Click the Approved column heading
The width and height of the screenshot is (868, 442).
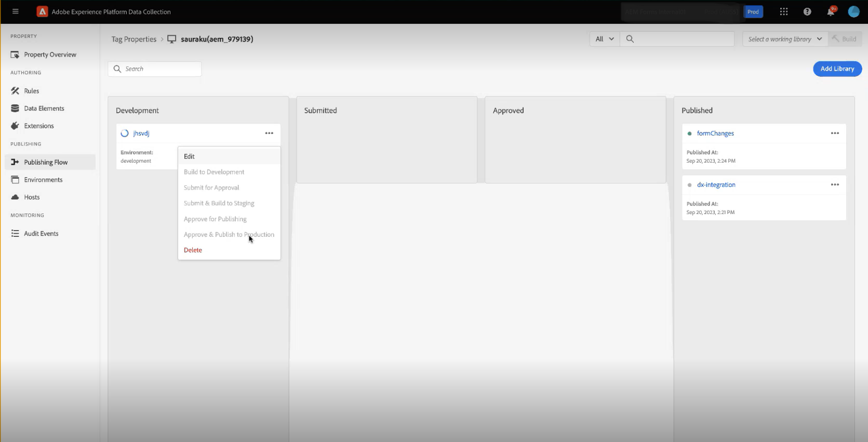coord(509,111)
